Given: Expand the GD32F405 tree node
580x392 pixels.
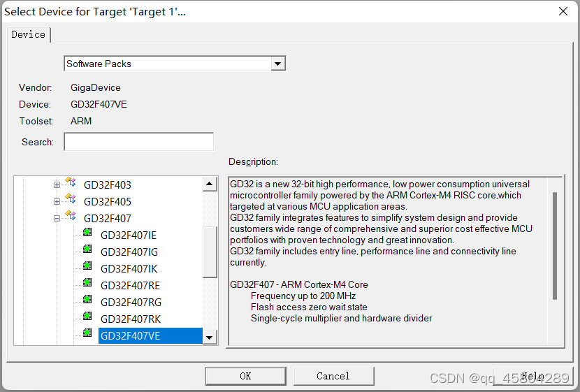Looking at the screenshot, I should [x=57, y=201].
